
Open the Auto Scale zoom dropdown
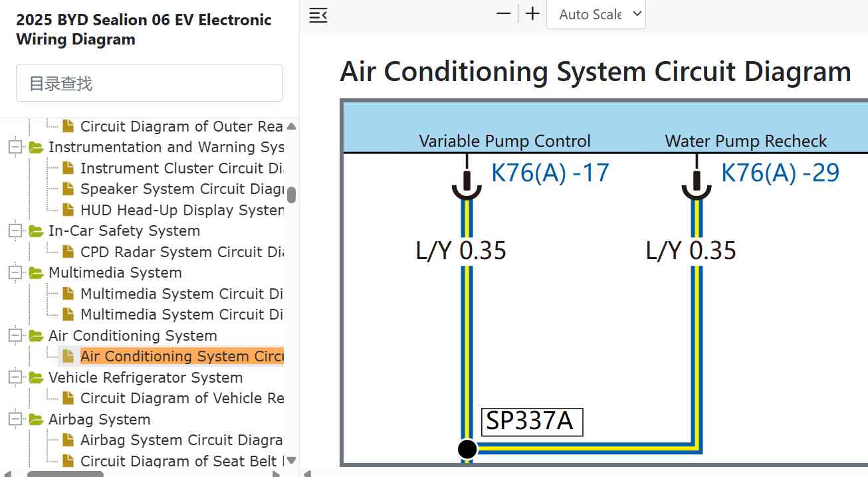(596, 14)
